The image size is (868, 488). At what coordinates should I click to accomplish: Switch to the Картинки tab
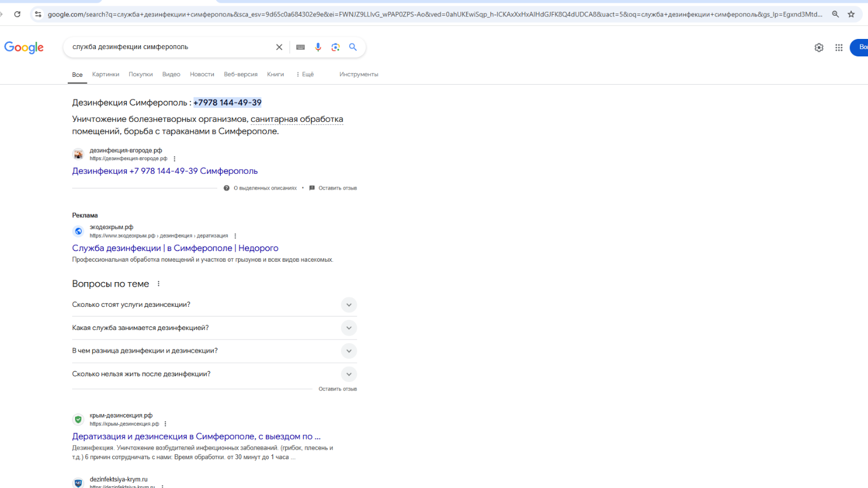point(106,74)
